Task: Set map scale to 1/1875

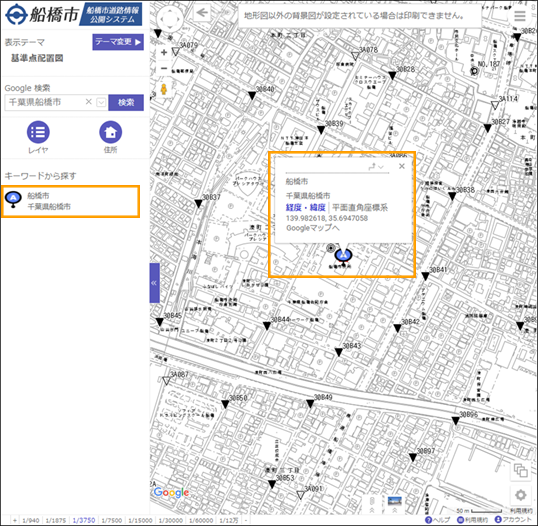Action: (56, 520)
